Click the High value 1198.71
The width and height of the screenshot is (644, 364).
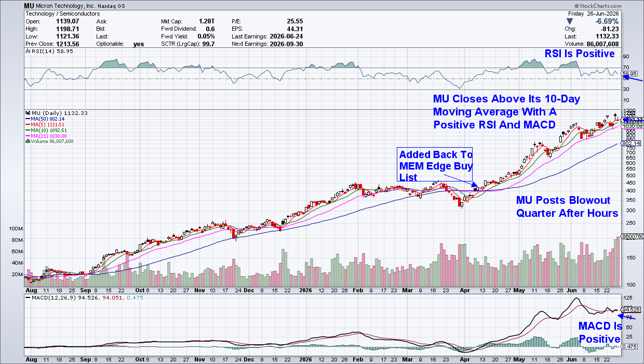click(x=69, y=29)
